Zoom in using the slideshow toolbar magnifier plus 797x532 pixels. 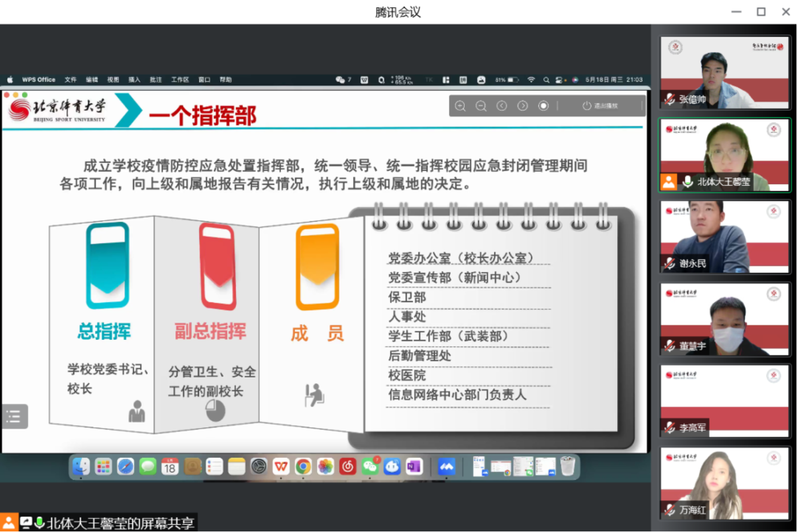[x=460, y=106]
